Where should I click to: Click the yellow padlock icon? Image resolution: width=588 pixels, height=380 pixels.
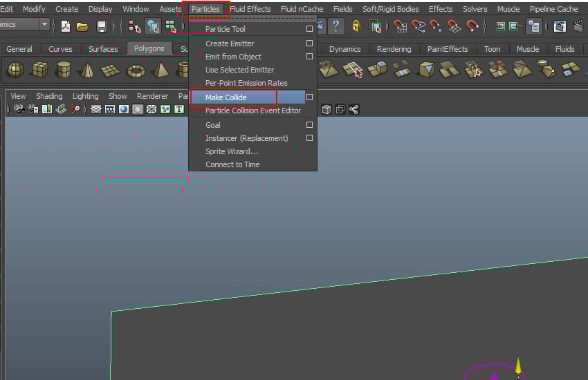pos(356,26)
